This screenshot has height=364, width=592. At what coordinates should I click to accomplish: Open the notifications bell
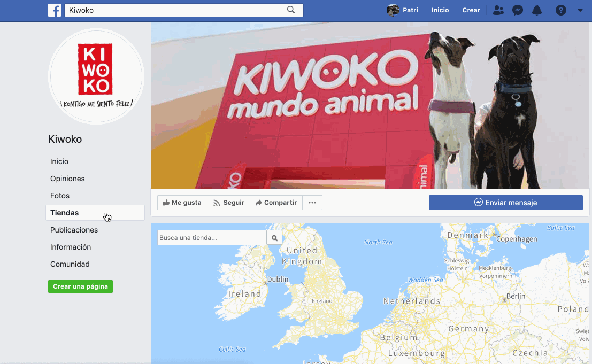[x=537, y=10]
